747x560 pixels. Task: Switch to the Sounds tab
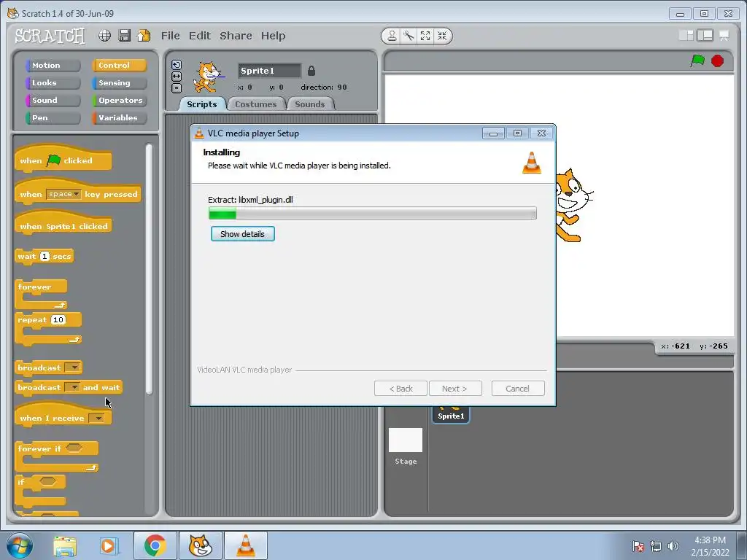tap(310, 104)
